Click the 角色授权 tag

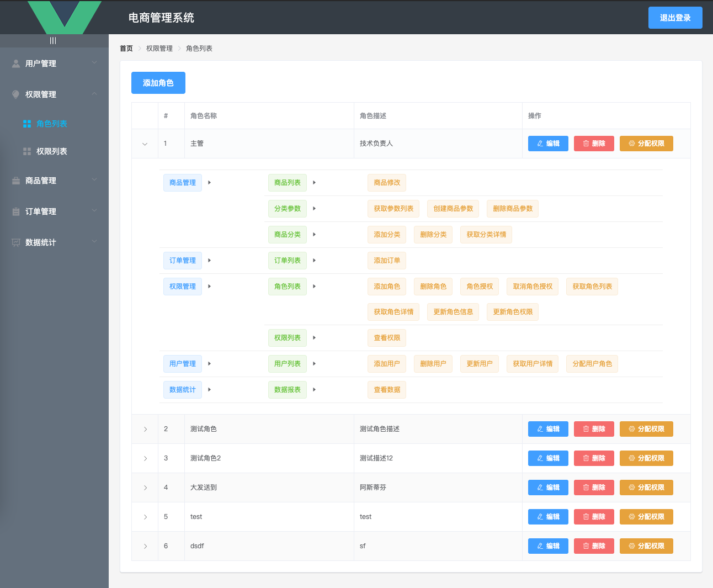pyautogui.click(x=480, y=287)
